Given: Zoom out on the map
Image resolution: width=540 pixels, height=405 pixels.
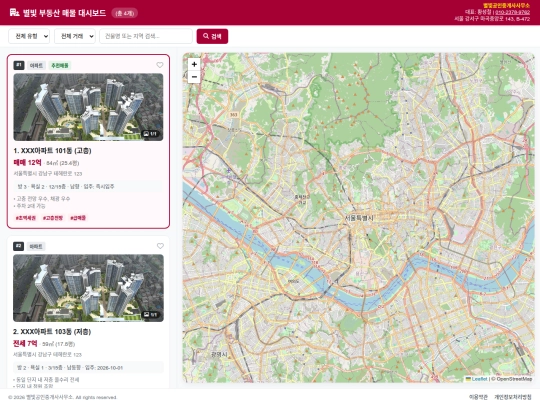Looking at the screenshot, I should (x=194, y=77).
